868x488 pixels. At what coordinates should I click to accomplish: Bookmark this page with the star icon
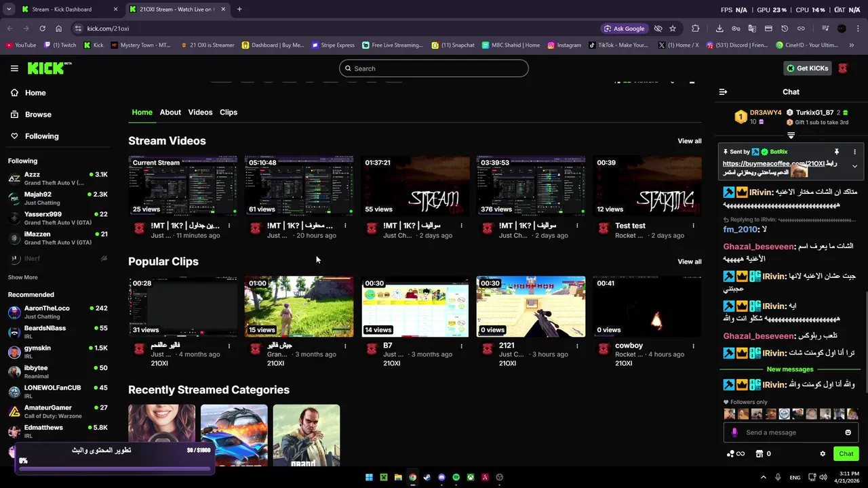[x=673, y=28]
